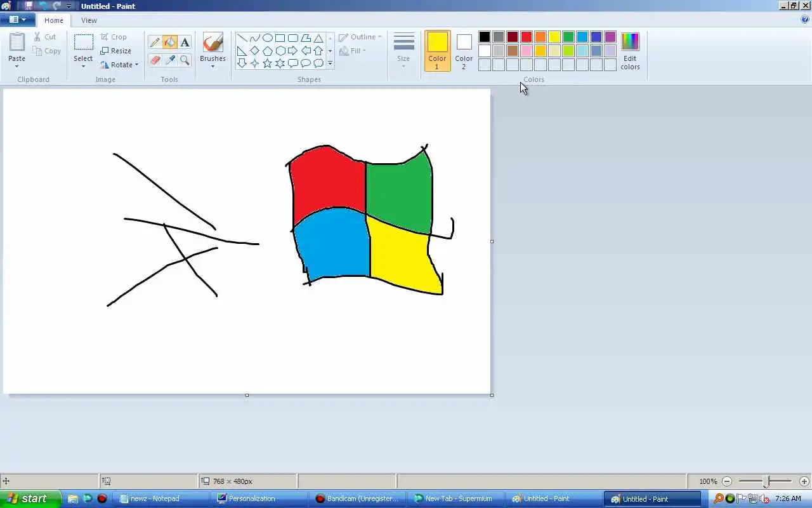Switch to the Home ribbon tab

pos(54,20)
